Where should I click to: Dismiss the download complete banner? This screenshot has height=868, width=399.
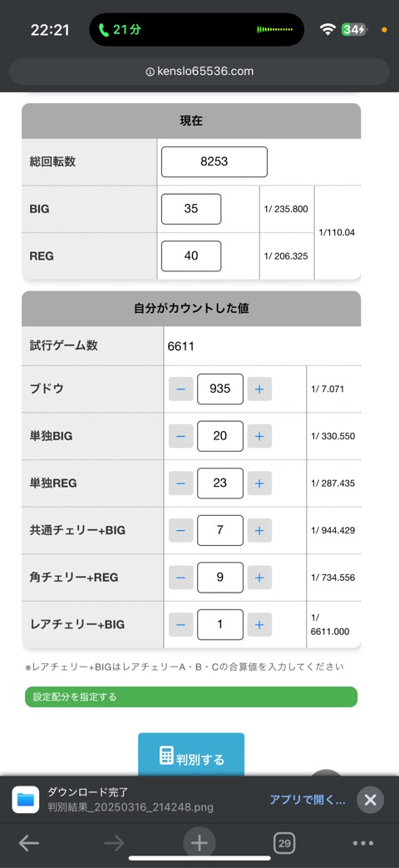click(370, 800)
